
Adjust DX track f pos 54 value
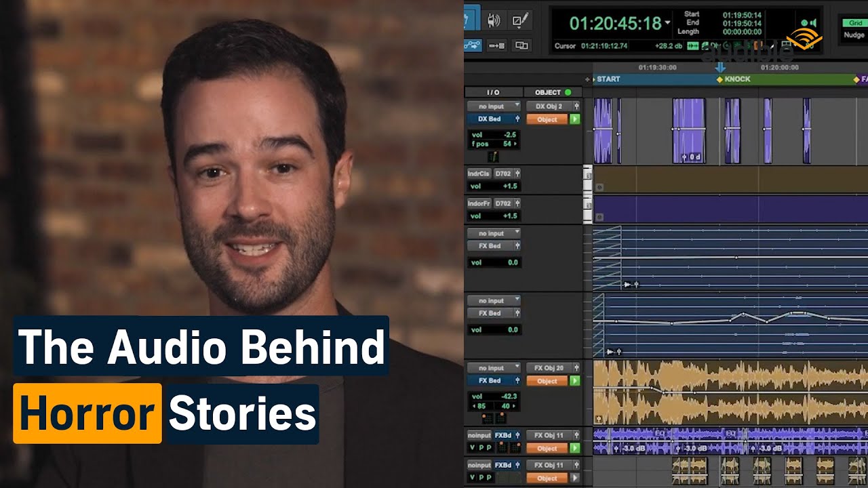tap(507, 144)
